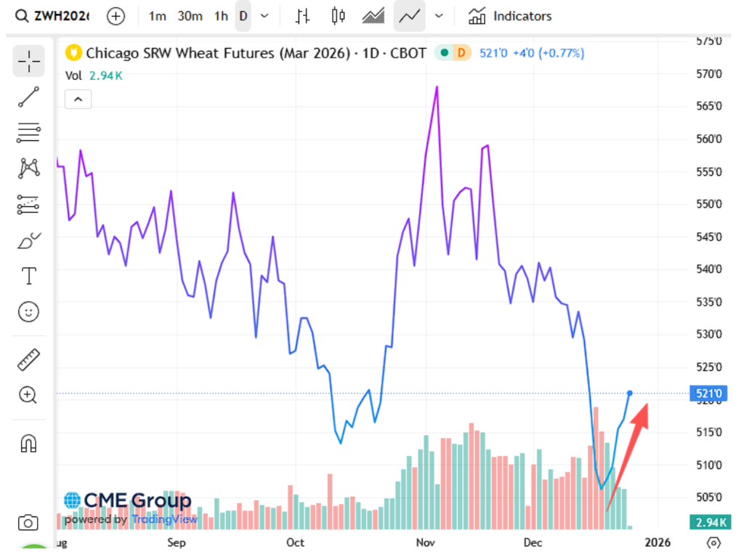Open the Fibonacci retracement tool
This screenshot has width=744, height=560.
[28, 132]
